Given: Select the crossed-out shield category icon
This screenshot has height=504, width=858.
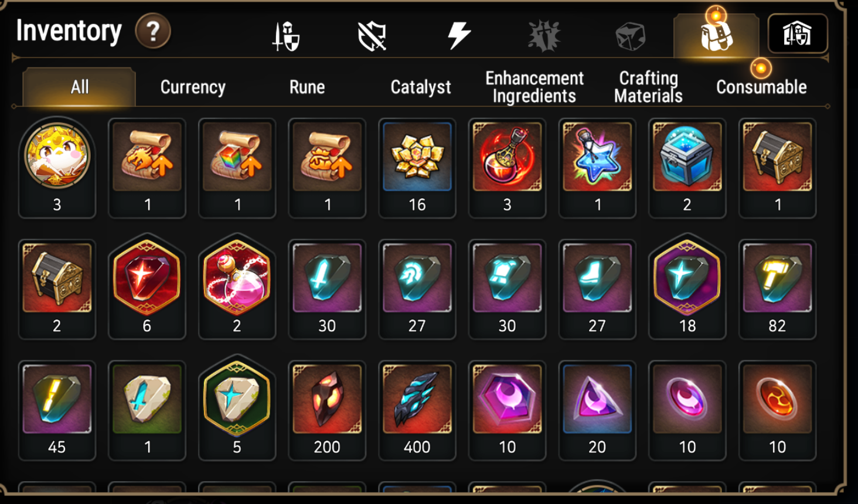Looking at the screenshot, I should pyautogui.click(x=372, y=36).
